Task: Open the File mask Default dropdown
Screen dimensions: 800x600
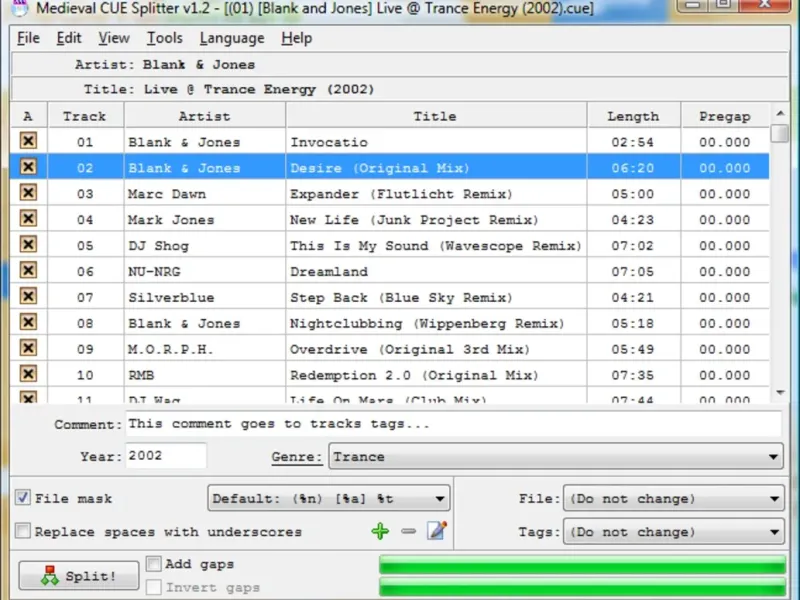Action: coord(329,498)
